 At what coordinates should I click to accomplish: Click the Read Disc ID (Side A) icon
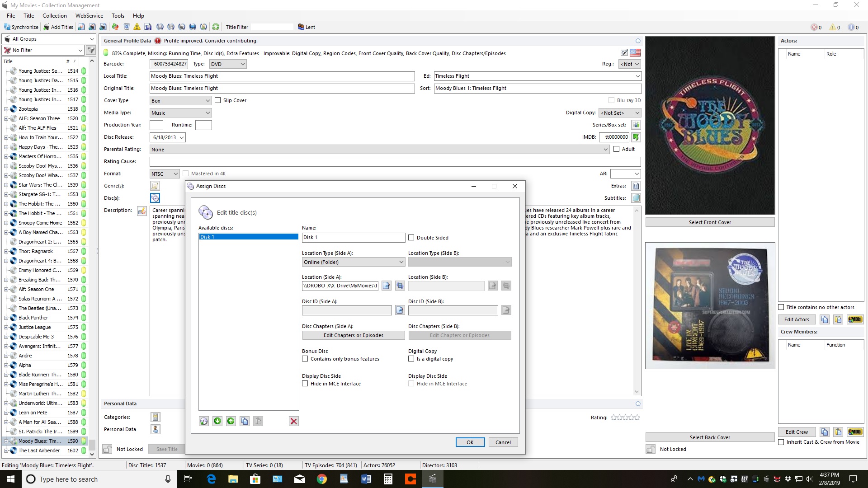(x=400, y=310)
